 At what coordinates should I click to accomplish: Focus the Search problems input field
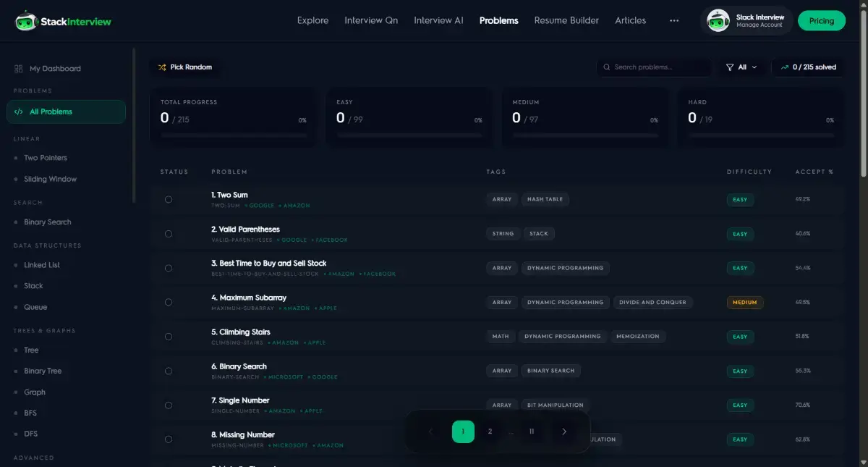click(654, 67)
